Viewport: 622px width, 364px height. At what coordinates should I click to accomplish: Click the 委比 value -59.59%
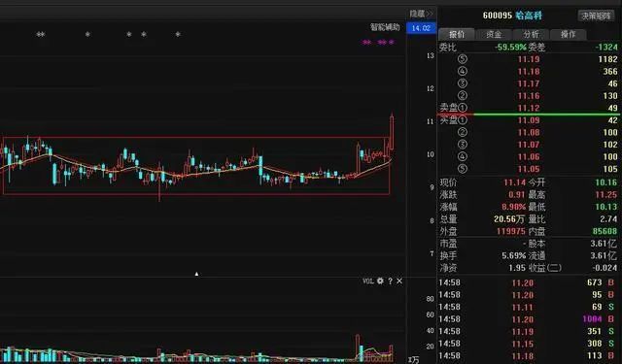click(x=510, y=48)
